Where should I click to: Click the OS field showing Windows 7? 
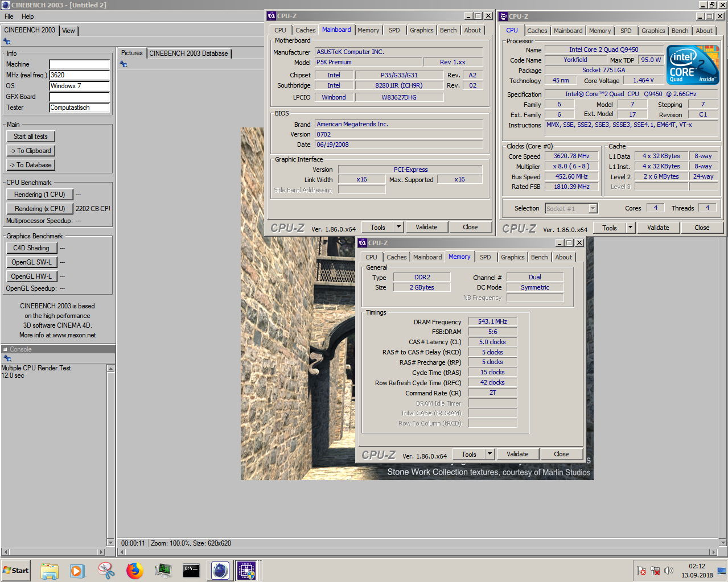(x=79, y=86)
